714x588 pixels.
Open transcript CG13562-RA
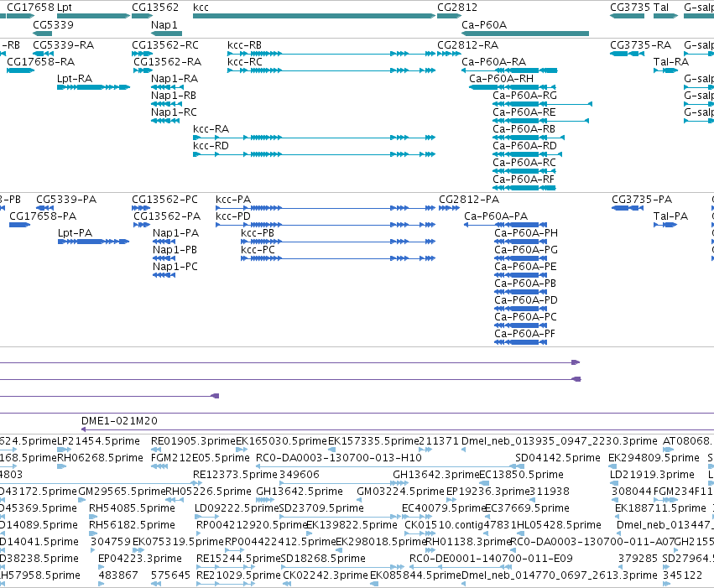click(168, 62)
